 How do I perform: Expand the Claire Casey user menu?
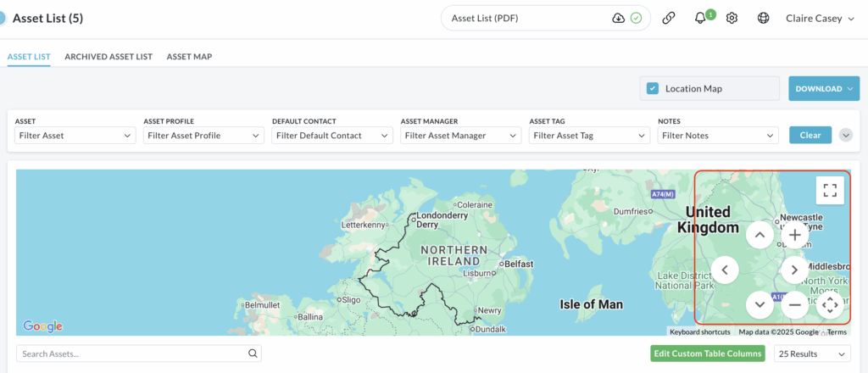pyautogui.click(x=820, y=18)
